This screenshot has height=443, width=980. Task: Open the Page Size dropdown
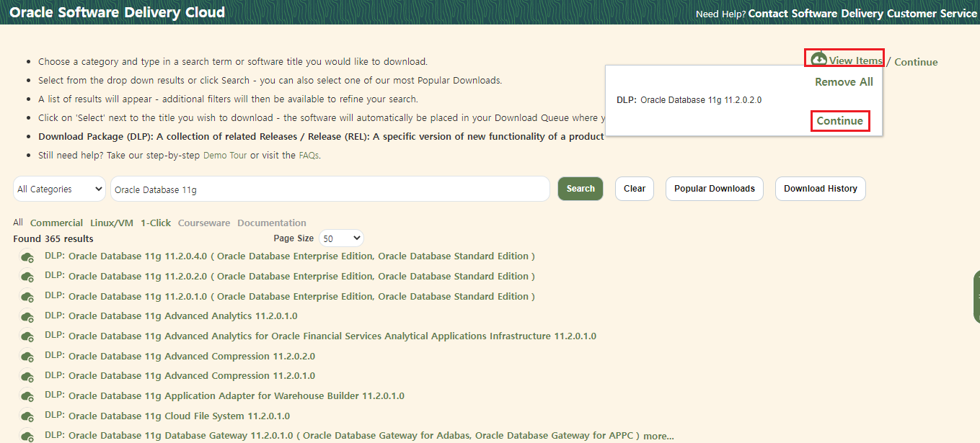click(341, 238)
